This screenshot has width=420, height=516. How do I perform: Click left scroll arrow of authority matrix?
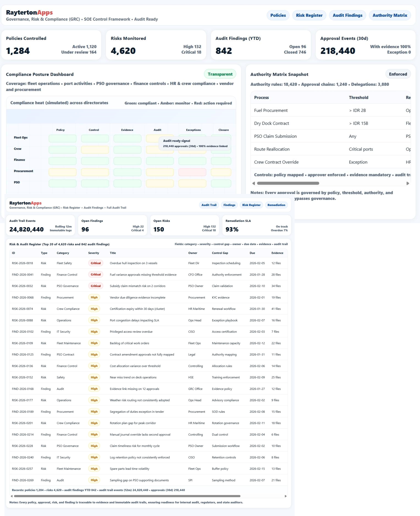(254, 183)
